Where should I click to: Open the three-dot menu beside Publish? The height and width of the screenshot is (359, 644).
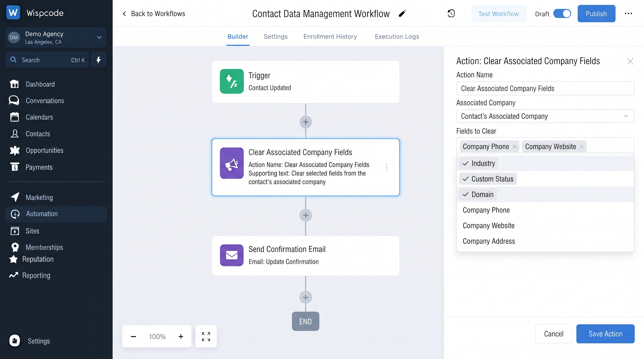(x=628, y=14)
